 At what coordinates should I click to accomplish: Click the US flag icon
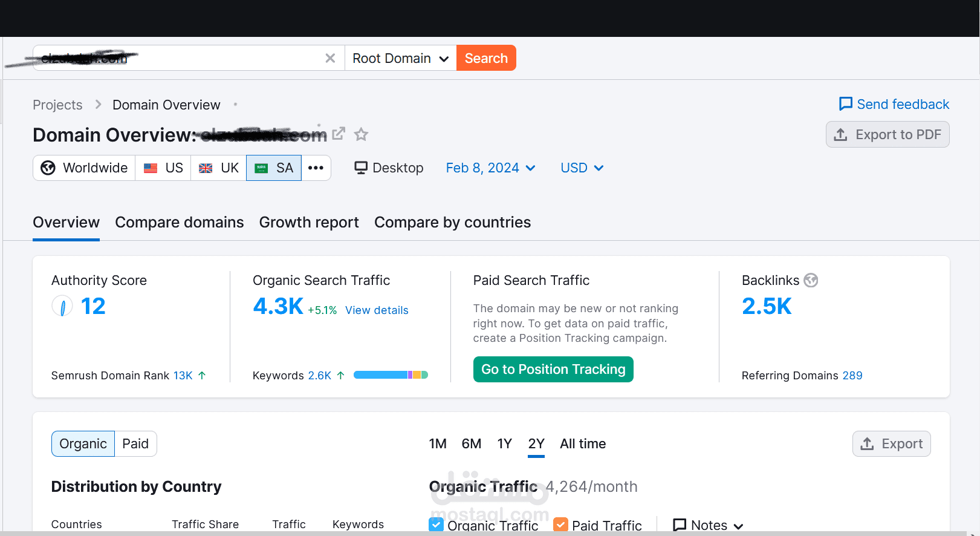(x=151, y=168)
